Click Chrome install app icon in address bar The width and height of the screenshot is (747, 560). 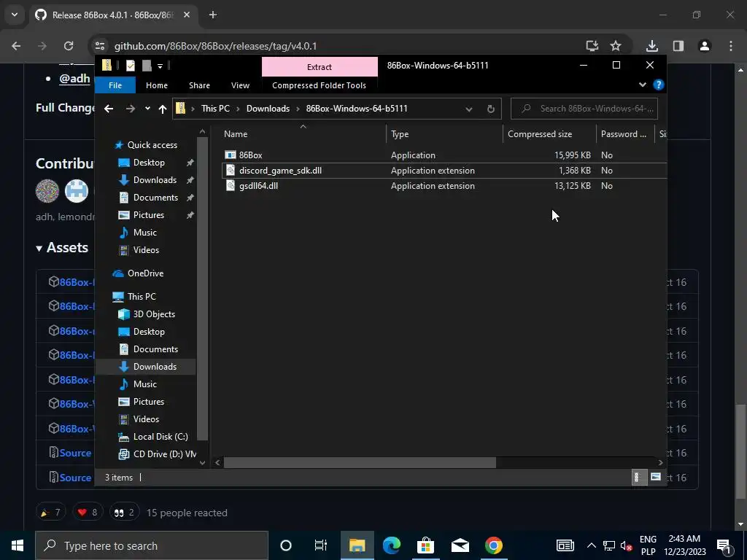point(592,46)
